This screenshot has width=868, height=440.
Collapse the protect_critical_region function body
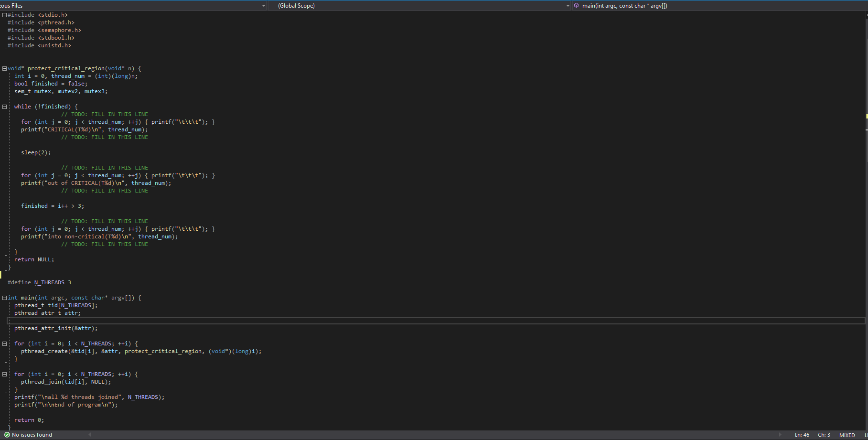[4, 68]
